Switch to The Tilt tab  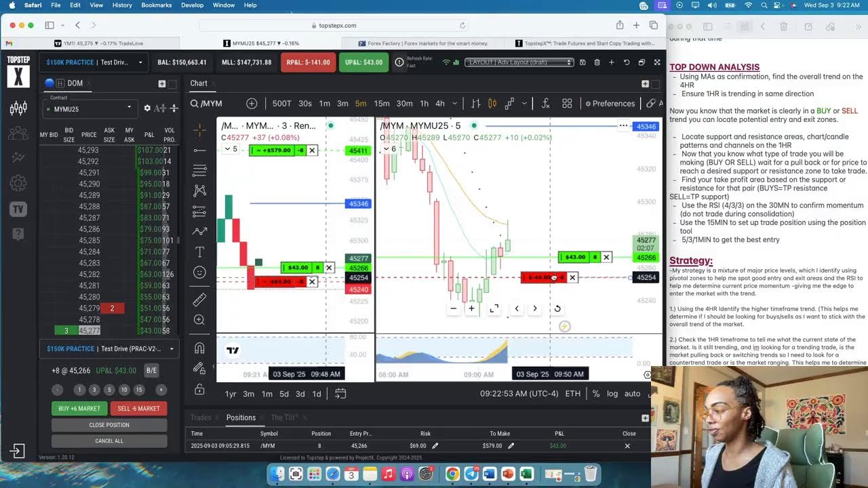(284, 418)
